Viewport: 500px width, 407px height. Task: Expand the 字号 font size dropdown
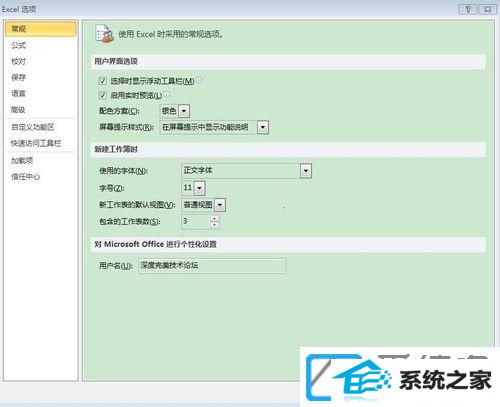[199, 188]
